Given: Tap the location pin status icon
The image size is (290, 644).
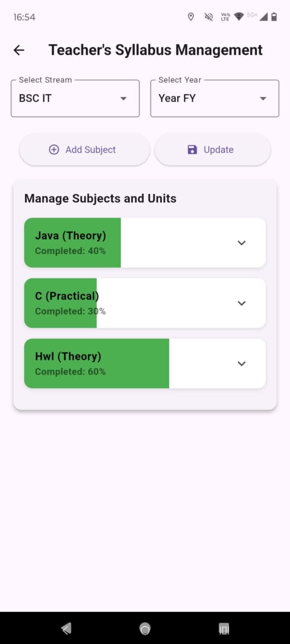Looking at the screenshot, I should [191, 17].
